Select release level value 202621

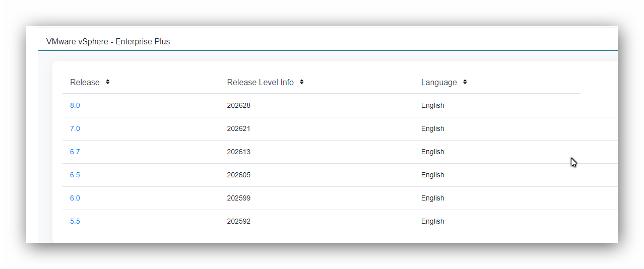tap(239, 128)
